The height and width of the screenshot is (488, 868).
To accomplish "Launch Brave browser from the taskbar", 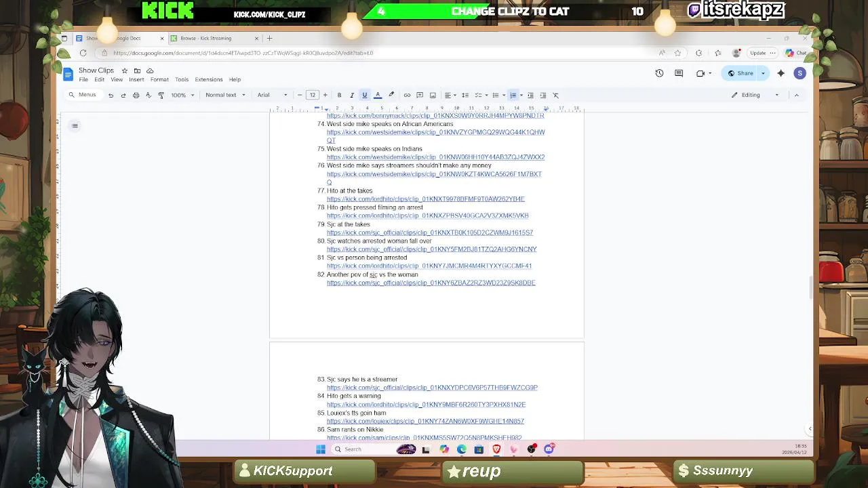I will pyautogui.click(x=496, y=449).
